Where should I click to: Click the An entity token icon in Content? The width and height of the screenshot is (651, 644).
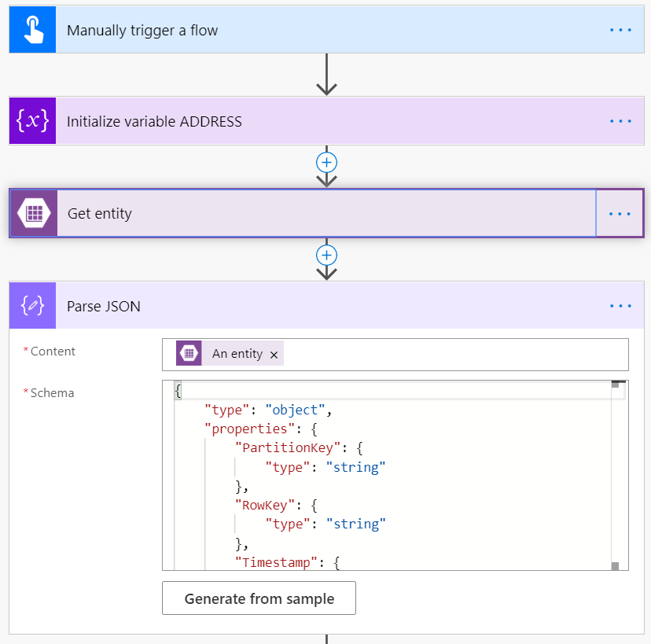click(189, 353)
